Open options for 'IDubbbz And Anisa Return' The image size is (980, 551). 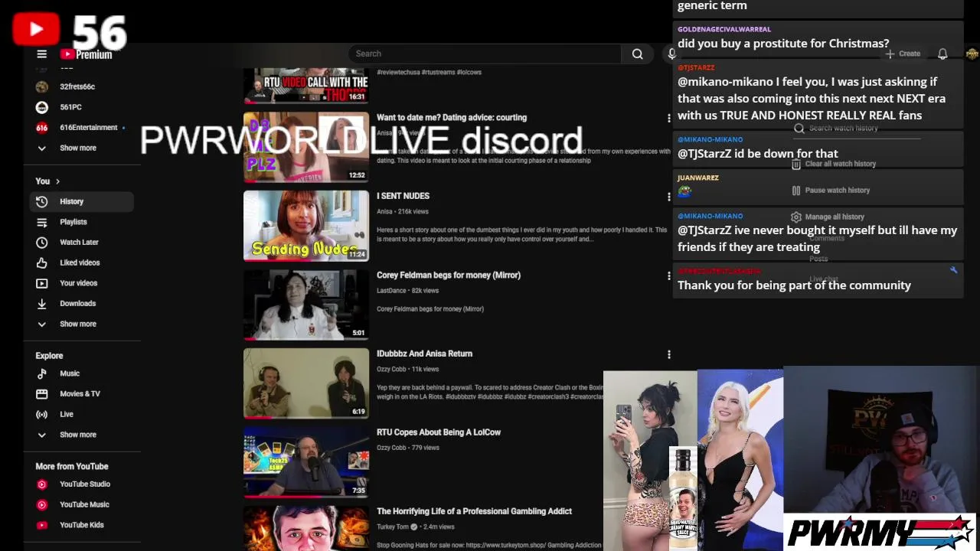tap(668, 354)
